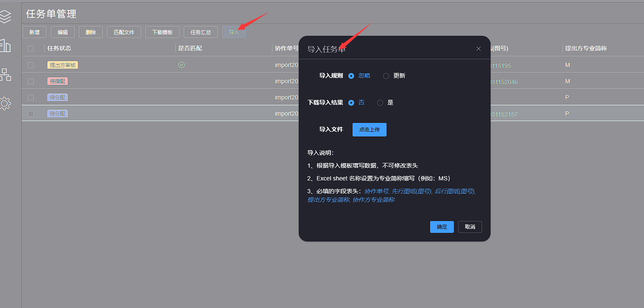Close the 导入任务单 dialog with X

(x=479, y=49)
